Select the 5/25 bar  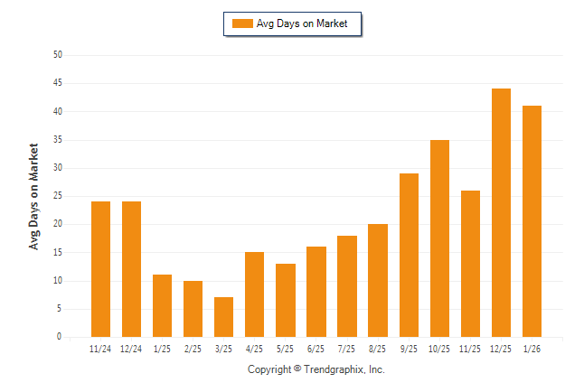285,300
